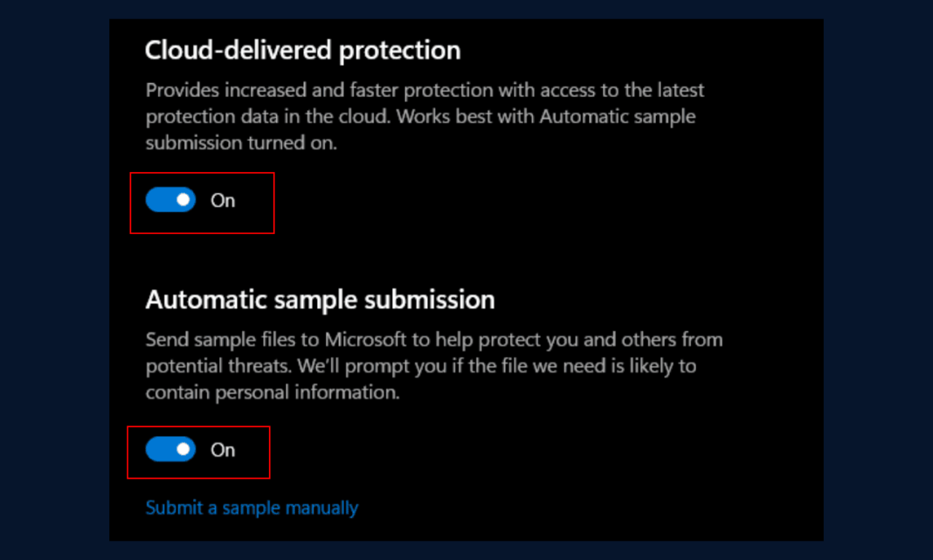Click the On label under sample submission
This screenshot has width=933, height=560.
[222, 449]
